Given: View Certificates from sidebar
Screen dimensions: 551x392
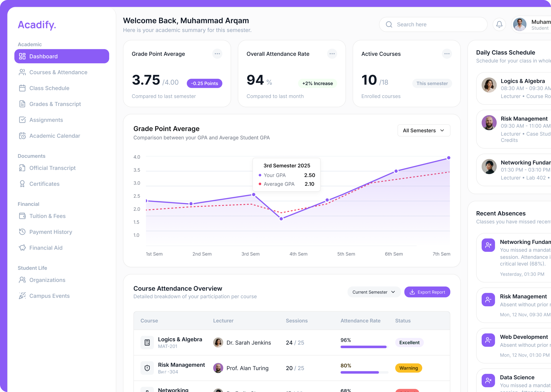Looking at the screenshot, I should [62, 184].
